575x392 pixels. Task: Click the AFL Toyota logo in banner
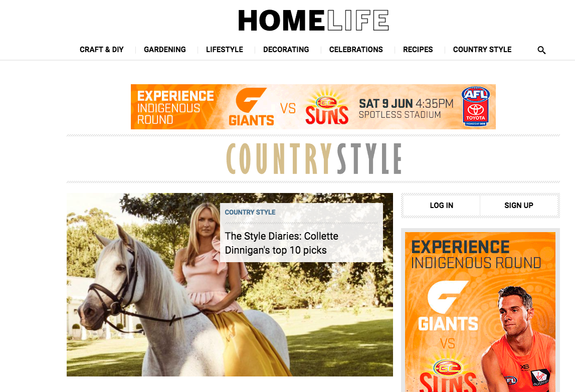coord(475,106)
